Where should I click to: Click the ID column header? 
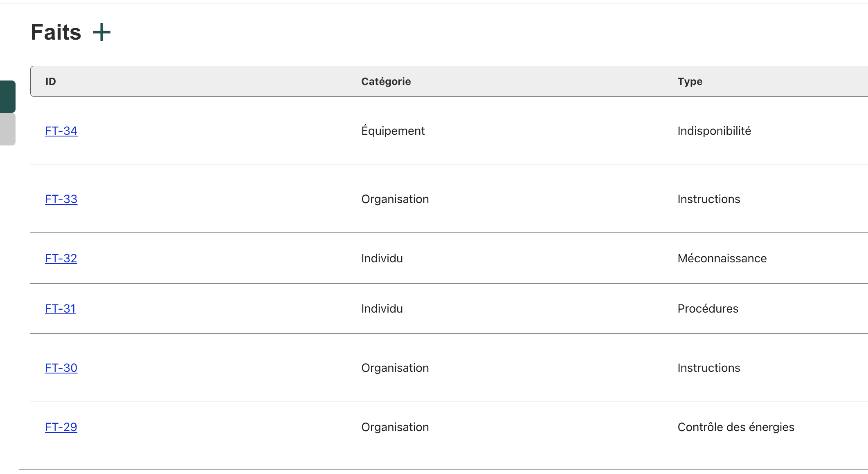51,81
